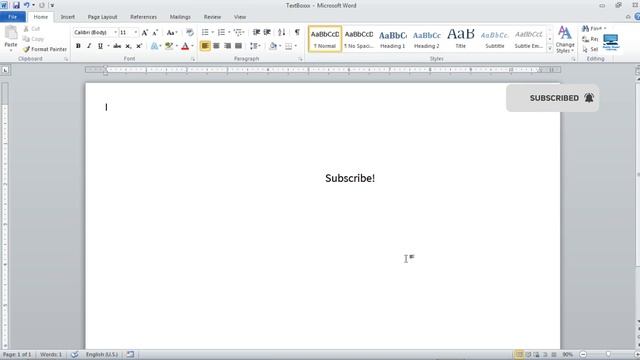
Task: Open the Paragraph dialog launcher
Action: (300, 59)
